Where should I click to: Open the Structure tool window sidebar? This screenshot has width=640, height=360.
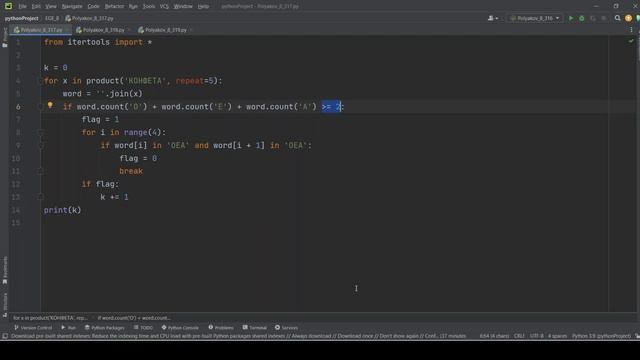(4, 304)
